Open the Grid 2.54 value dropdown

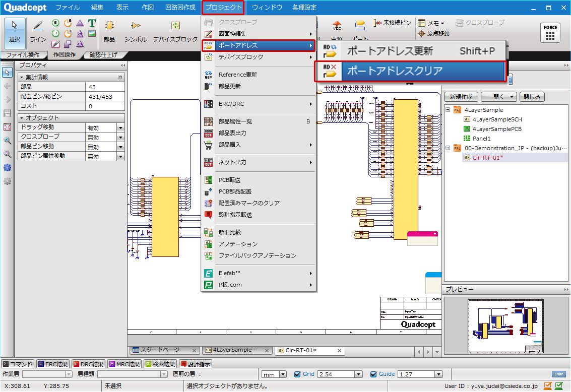(x=359, y=374)
